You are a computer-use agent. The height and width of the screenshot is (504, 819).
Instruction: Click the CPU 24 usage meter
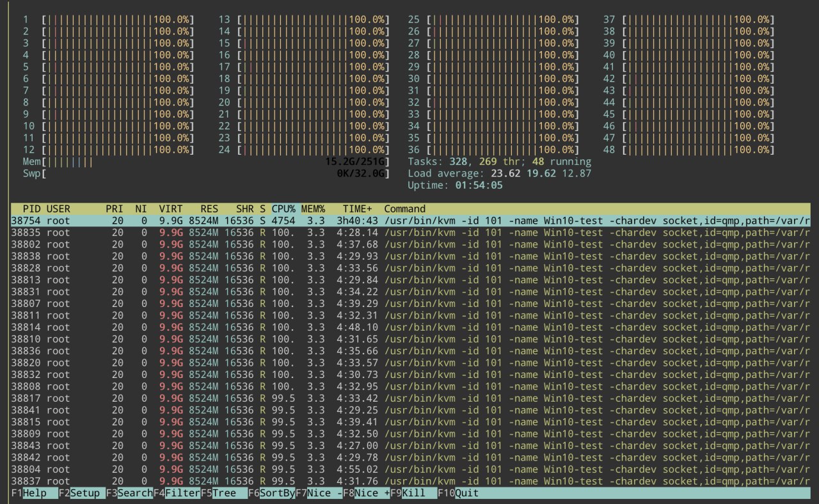pyautogui.click(x=303, y=150)
